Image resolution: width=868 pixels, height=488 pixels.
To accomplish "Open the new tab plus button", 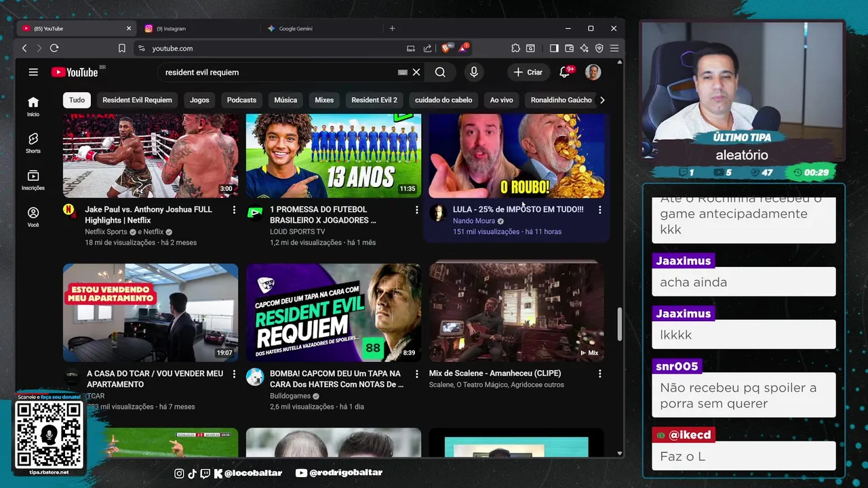I will coord(392,28).
